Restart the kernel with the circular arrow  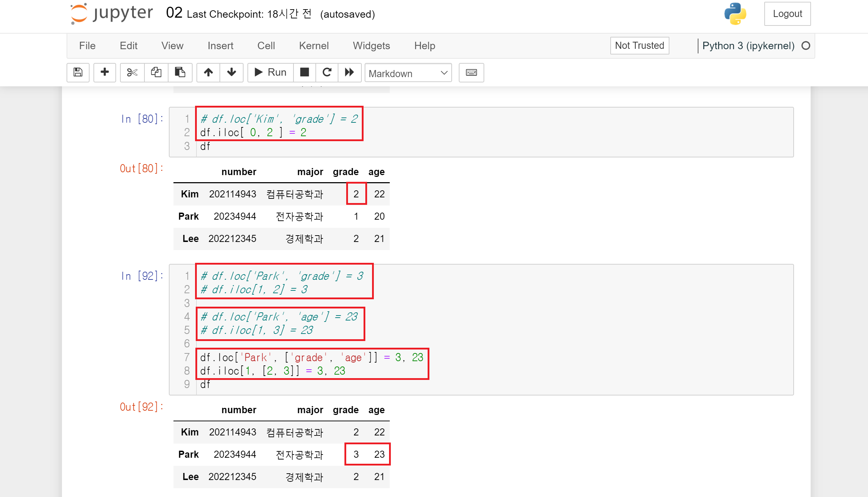(x=327, y=73)
